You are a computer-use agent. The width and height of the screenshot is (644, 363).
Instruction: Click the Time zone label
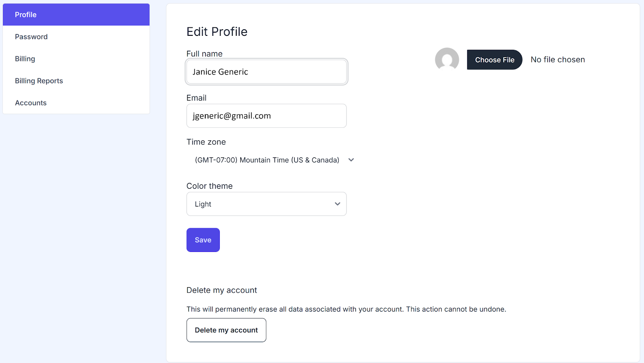pos(206,142)
